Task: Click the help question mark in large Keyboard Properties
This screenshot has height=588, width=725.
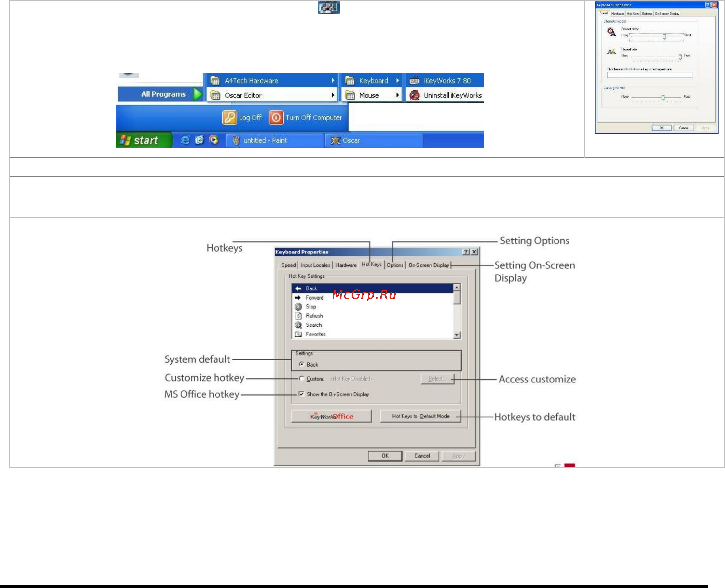Action: coord(466,252)
